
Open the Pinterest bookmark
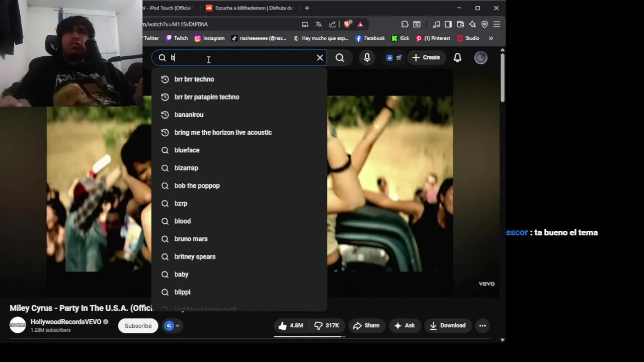click(433, 38)
